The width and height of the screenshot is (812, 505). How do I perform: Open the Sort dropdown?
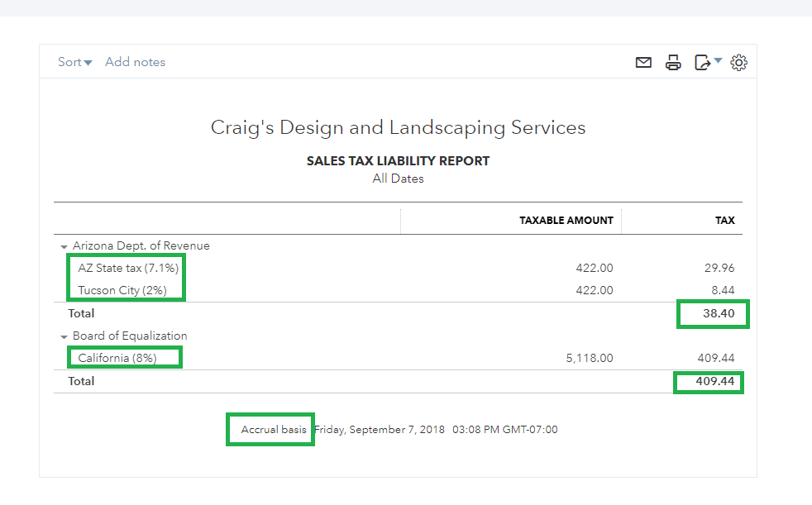(74, 62)
